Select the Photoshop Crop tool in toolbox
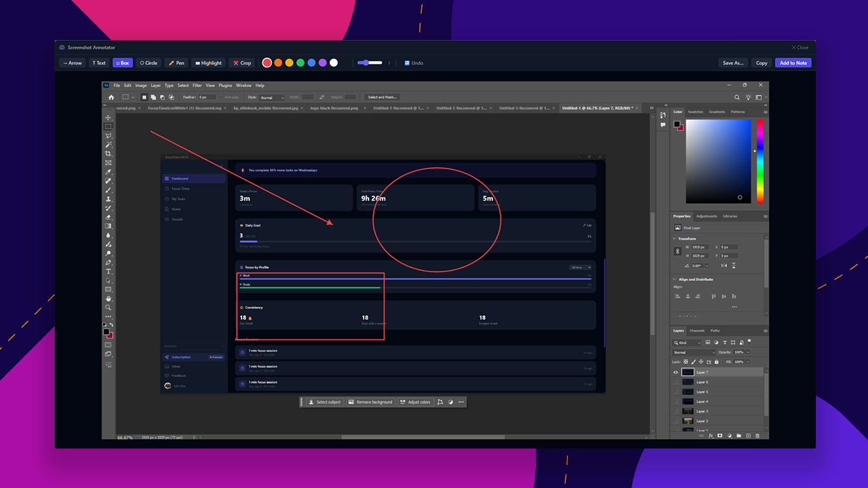This screenshot has width=868, height=488. coord(109,154)
